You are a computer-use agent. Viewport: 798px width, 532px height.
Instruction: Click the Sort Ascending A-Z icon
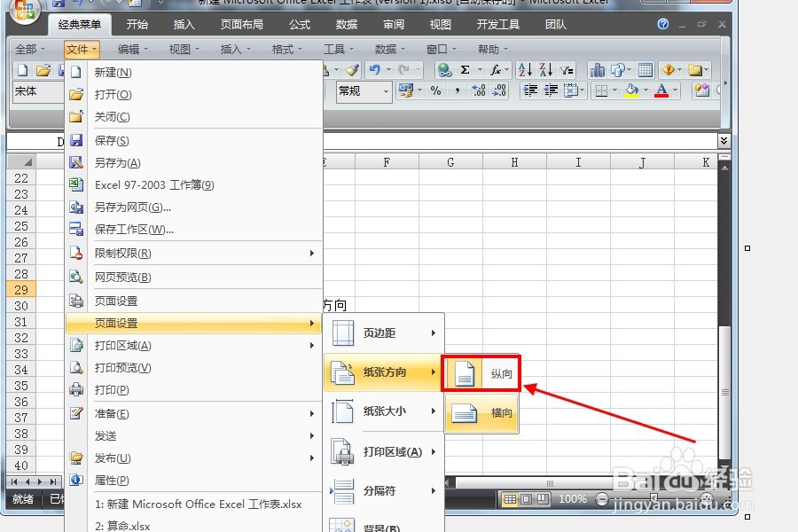526,69
